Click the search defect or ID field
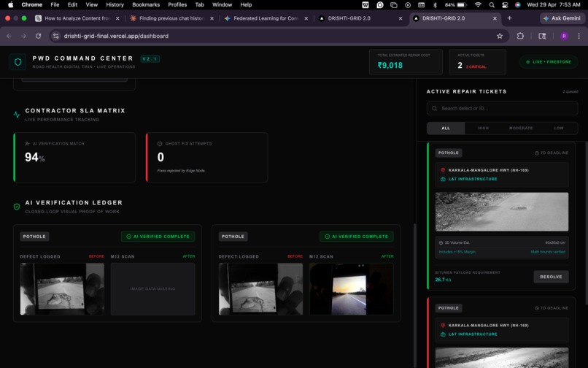 click(x=502, y=108)
